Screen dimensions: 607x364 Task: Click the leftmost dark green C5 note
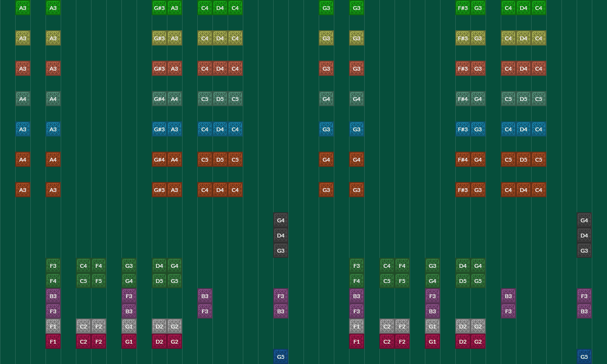(x=83, y=281)
